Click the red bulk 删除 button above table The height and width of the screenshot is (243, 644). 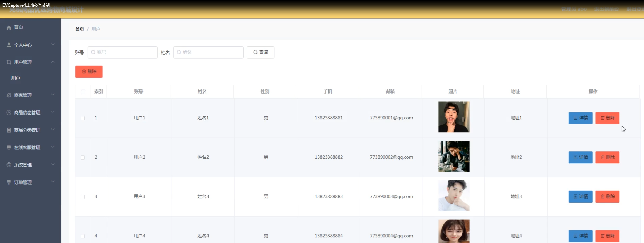[89, 71]
